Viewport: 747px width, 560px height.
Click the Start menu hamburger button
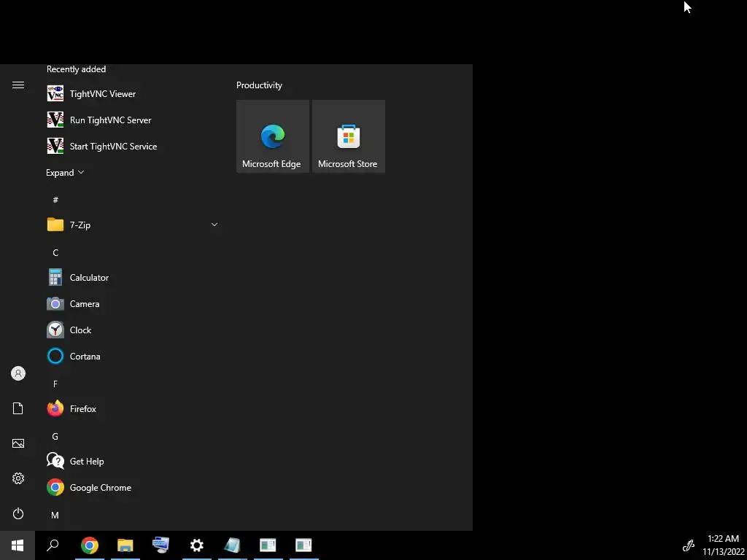(x=18, y=85)
